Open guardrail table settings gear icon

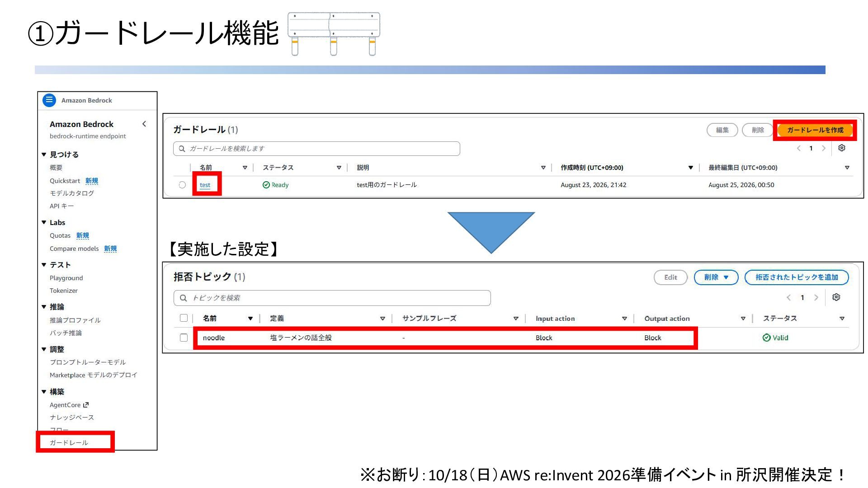coord(842,148)
